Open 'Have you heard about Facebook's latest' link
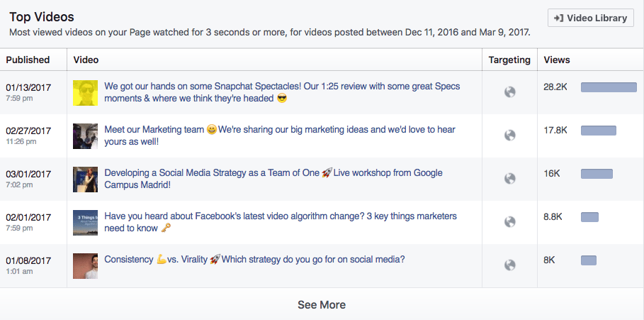The height and width of the screenshot is (320, 644). coord(281,221)
